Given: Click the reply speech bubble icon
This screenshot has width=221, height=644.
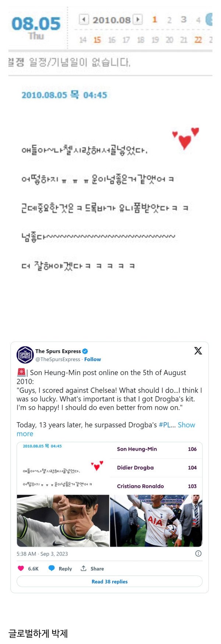Looking at the screenshot, I should pos(52,568).
